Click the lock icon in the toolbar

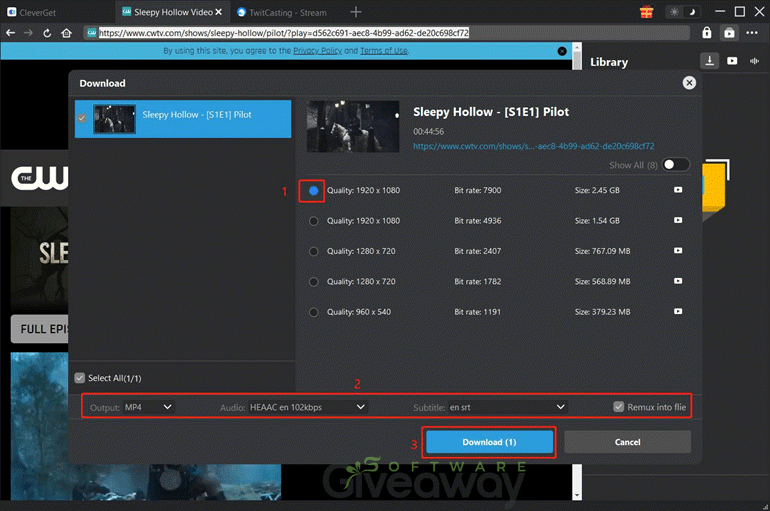707,32
